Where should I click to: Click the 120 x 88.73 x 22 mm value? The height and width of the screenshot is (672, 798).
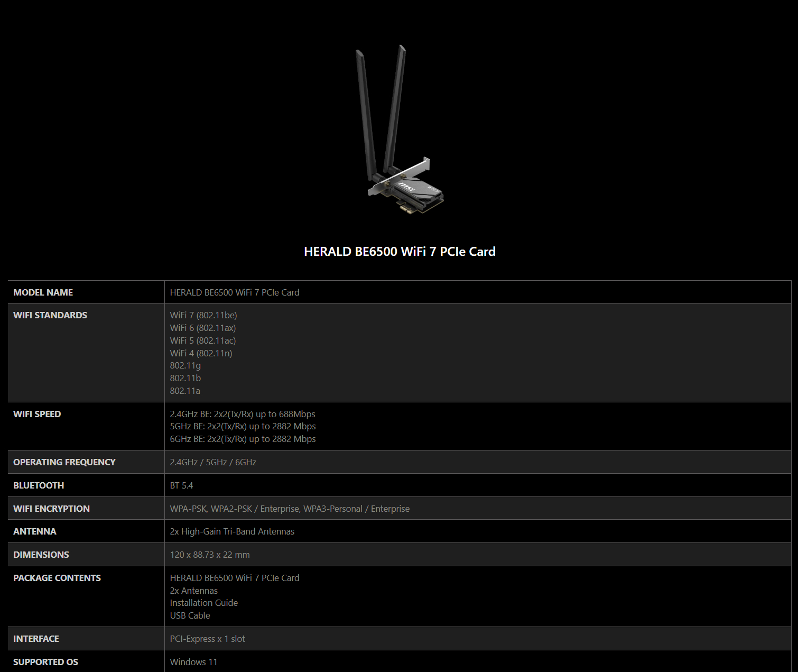pyautogui.click(x=210, y=555)
